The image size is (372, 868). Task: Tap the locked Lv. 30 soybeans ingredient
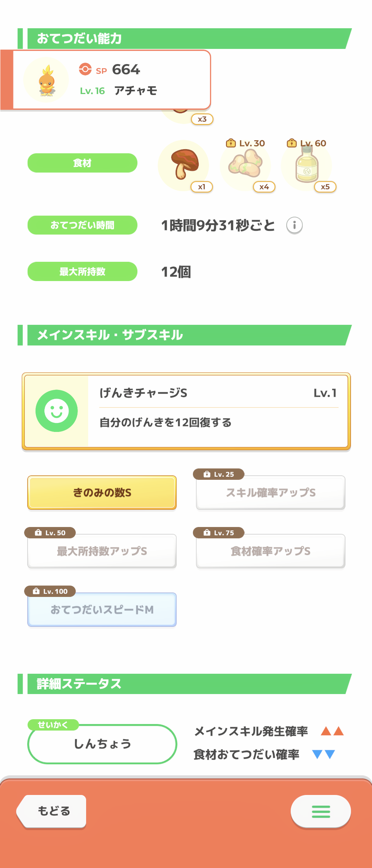tap(245, 165)
